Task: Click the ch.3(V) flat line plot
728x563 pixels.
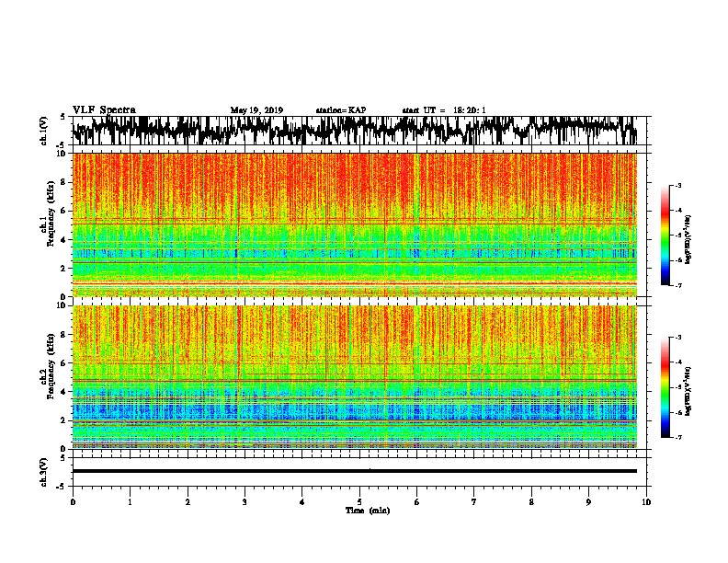Action: (x=354, y=472)
